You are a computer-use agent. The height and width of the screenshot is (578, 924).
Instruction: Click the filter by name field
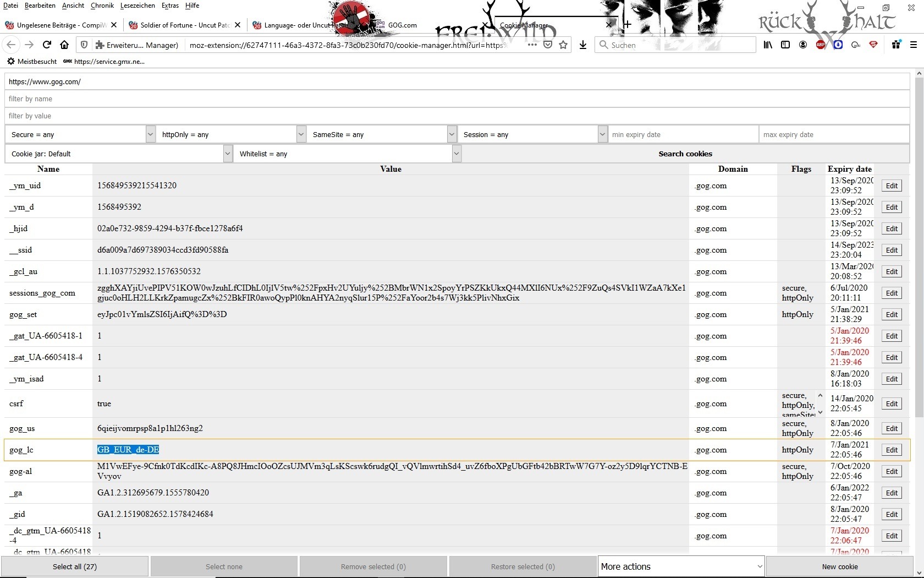[x=457, y=99]
